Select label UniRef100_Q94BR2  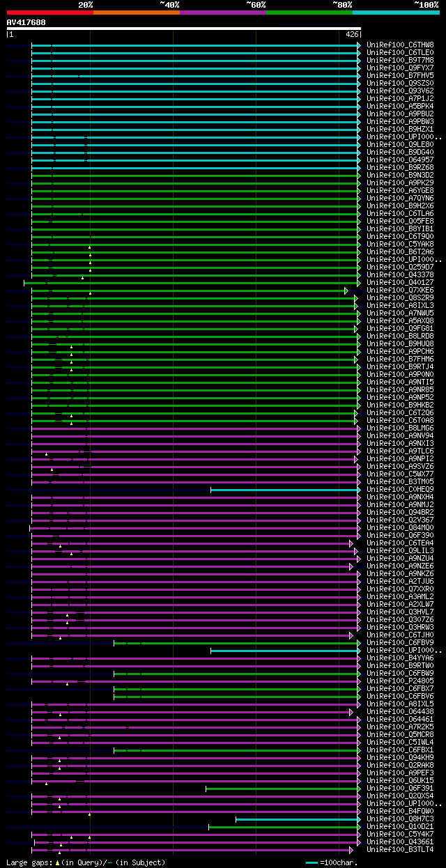pos(400,513)
